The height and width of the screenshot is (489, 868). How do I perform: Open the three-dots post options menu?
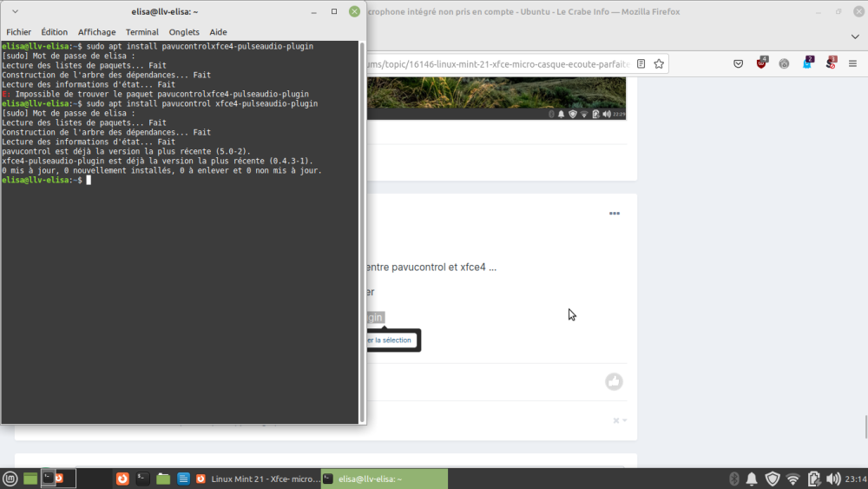[615, 213]
